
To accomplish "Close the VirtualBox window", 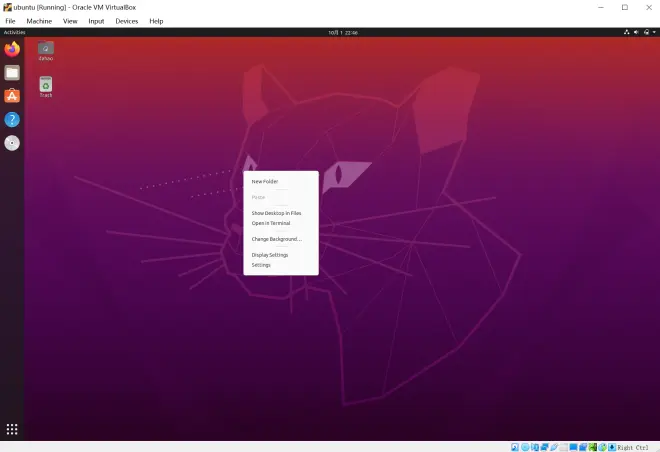I will tap(649, 7).
